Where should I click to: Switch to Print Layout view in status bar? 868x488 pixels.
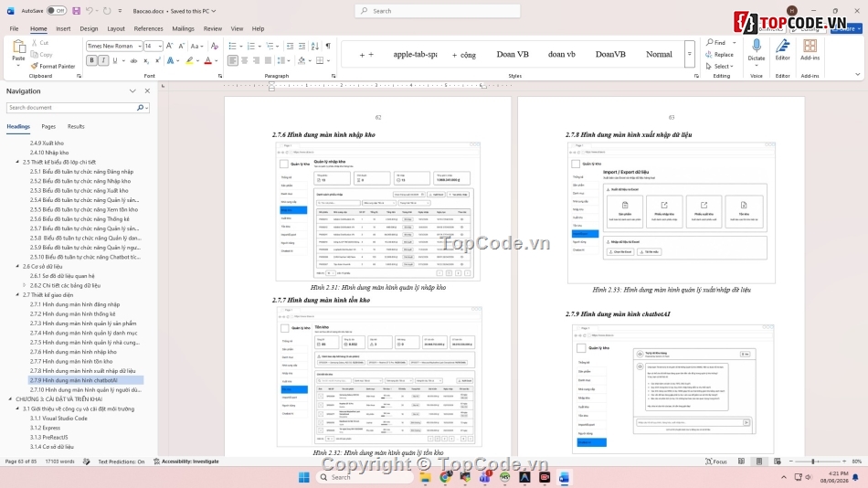click(759, 461)
